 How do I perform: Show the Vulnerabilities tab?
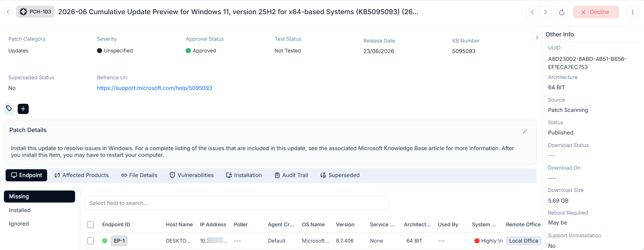click(192, 175)
